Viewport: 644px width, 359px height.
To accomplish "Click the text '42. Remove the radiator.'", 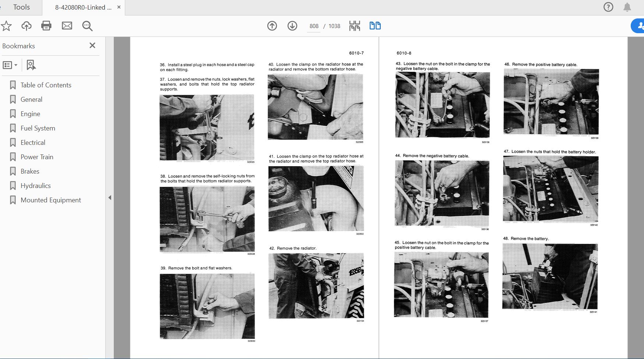I will (x=293, y=248).
